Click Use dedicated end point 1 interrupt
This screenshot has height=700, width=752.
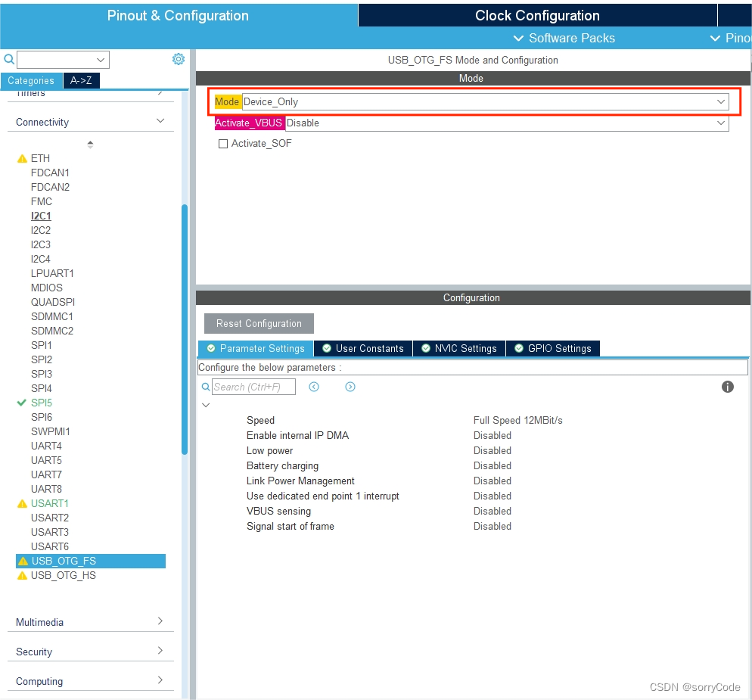[x=323, y=496]
